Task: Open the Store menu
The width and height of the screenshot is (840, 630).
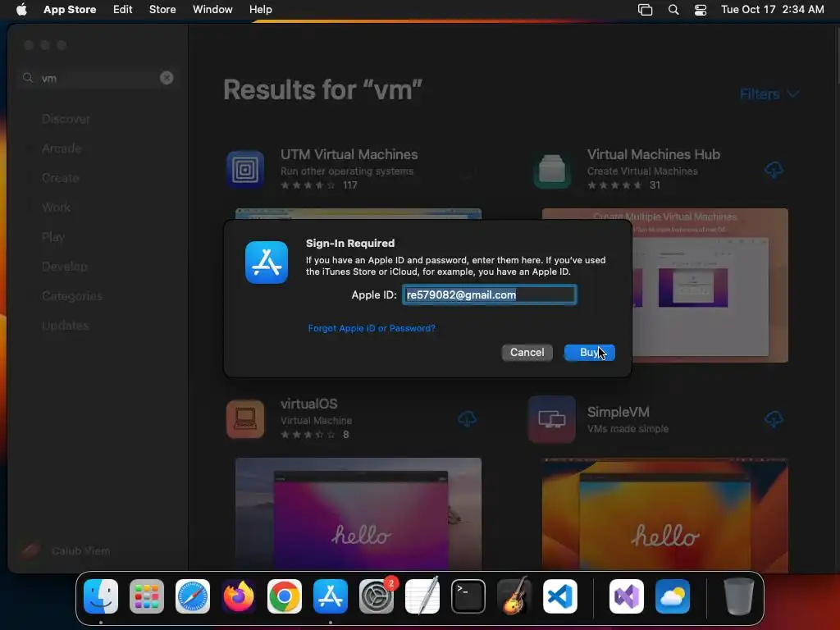Action: pyautogui.click(x=162, y=9)
